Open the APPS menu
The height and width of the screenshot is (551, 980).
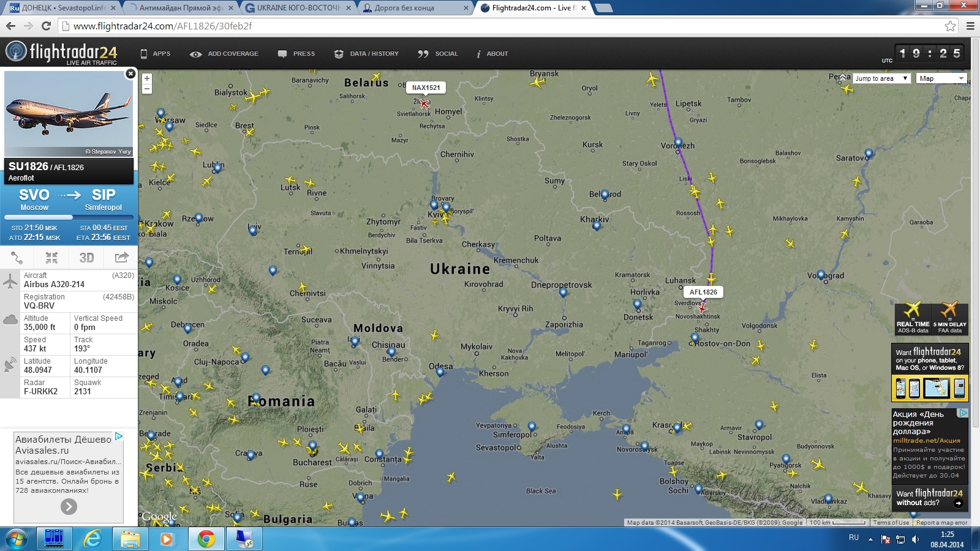(x=156, y=54)
